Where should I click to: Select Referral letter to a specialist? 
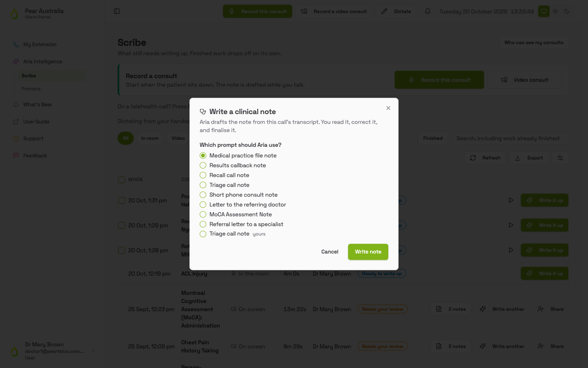[203, 224]
